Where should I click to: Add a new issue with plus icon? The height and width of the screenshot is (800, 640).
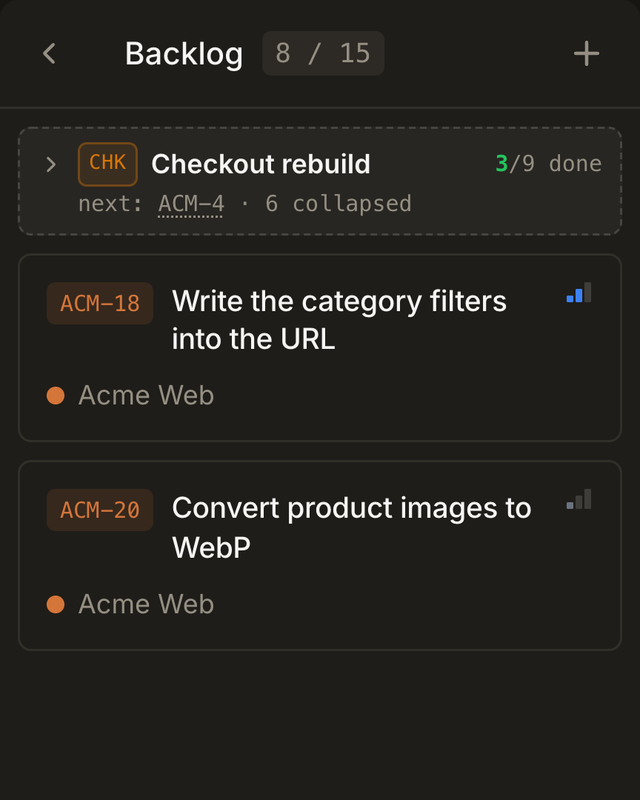[x=586, y=54]
